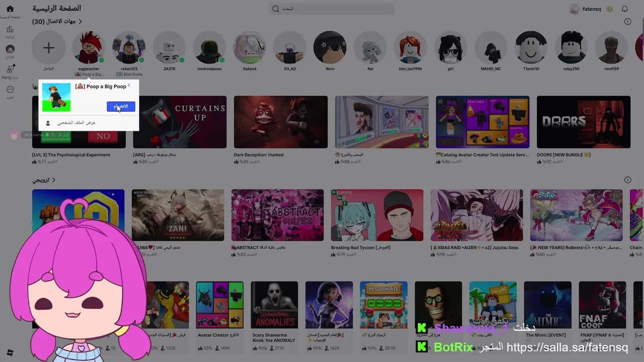Screen dimensions: 644x362
Task: Open Breaking Bad Tycoon game card
Action: [x=377, y=215]
